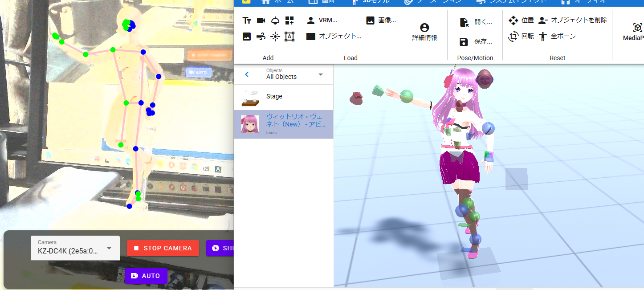Image resolution: width=644 pixels, height=290 pixels.
Task: Add a point light with the sun-like icon
Action: [x=275, y=37]
